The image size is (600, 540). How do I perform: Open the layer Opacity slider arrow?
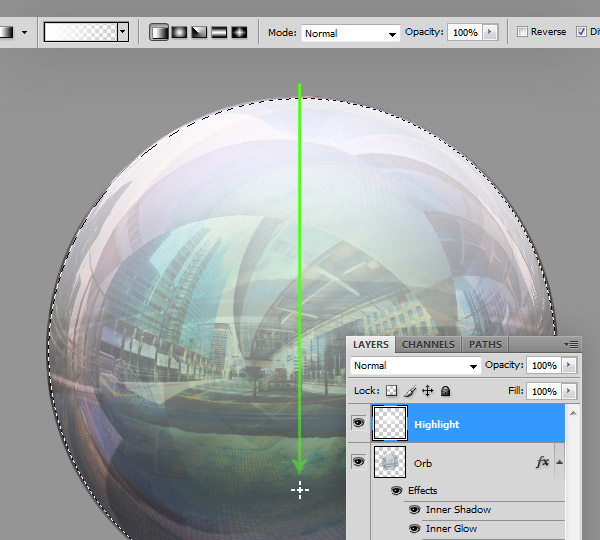[x=569, y=365]
